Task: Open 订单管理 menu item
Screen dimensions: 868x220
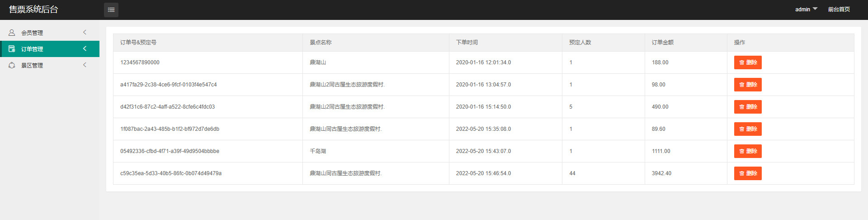Action: tap(50, 49)
